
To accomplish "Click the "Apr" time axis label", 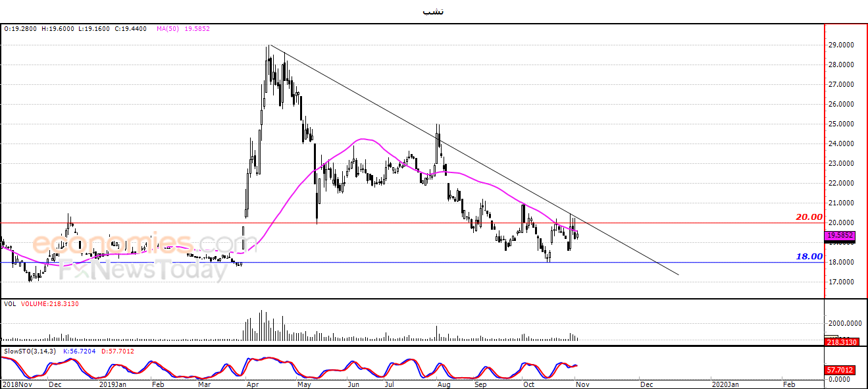I will [253, 383].
